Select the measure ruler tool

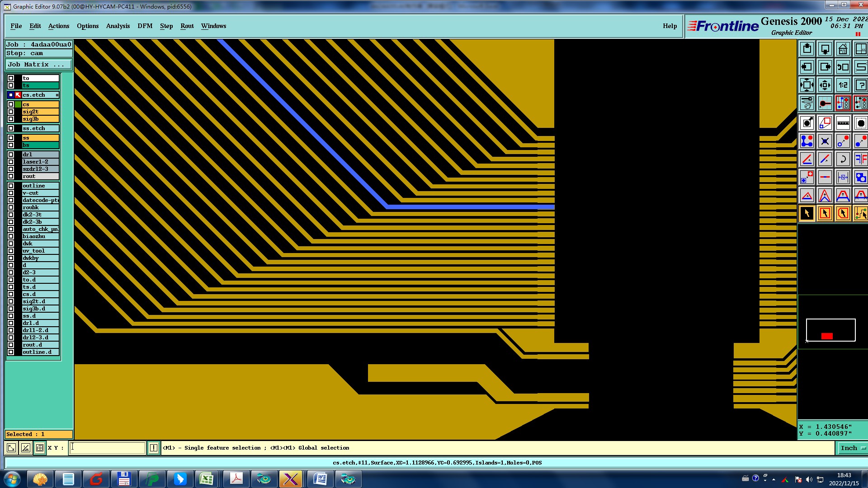(843, 123)
